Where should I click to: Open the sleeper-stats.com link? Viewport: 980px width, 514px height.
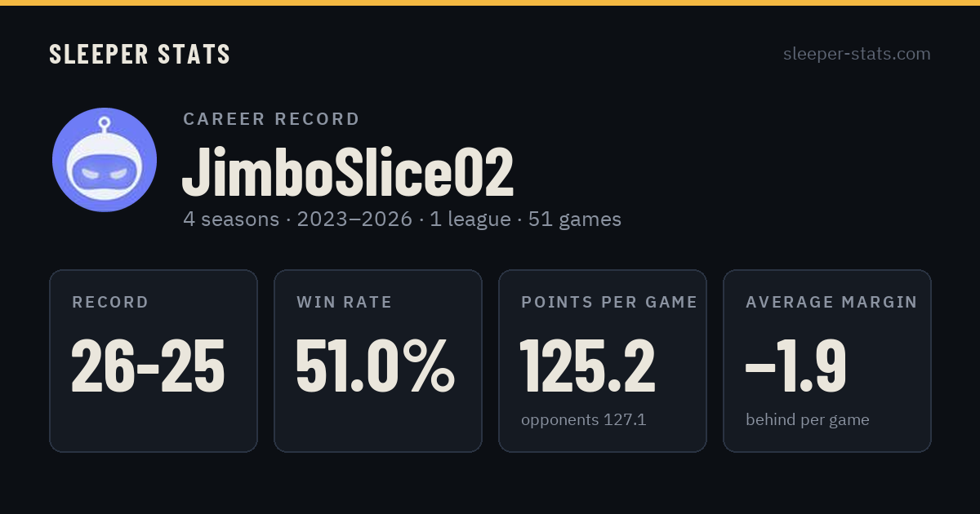(x=857, y=54)
